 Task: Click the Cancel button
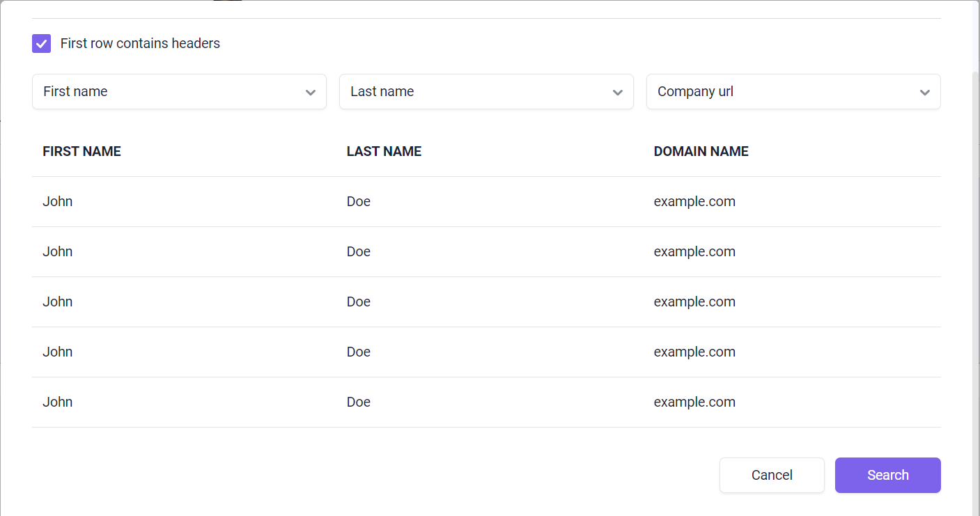pos(772,475)
